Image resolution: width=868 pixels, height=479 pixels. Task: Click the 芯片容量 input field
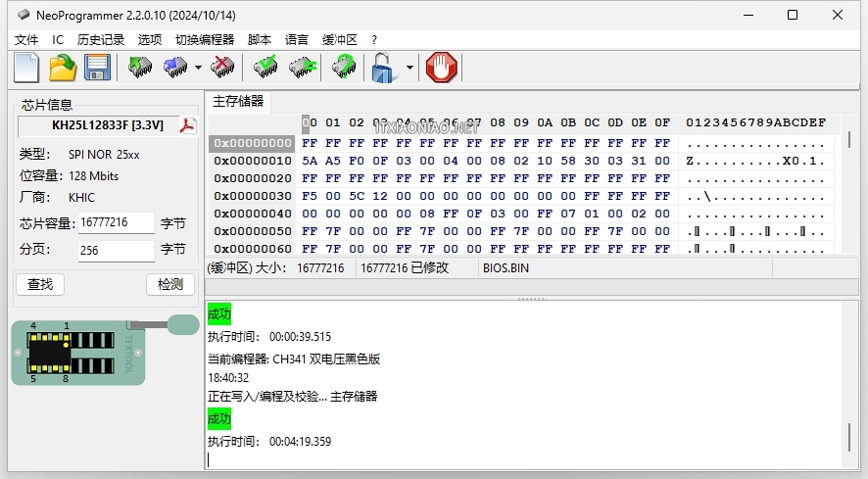(116, 223)
